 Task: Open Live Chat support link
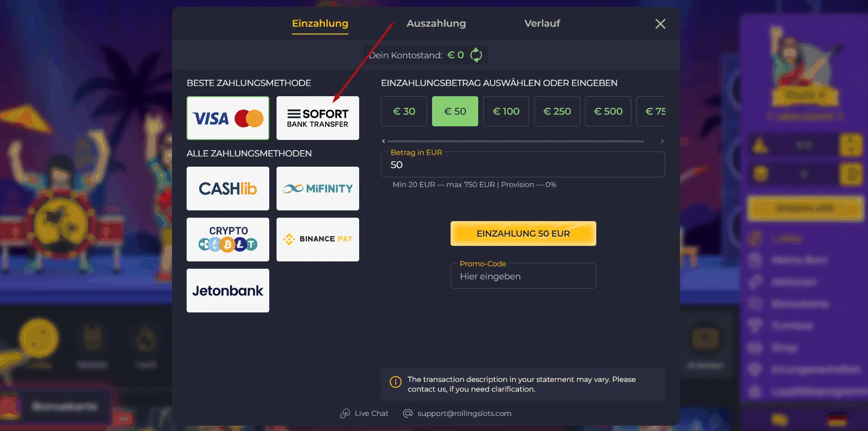(x=365, y=414)
